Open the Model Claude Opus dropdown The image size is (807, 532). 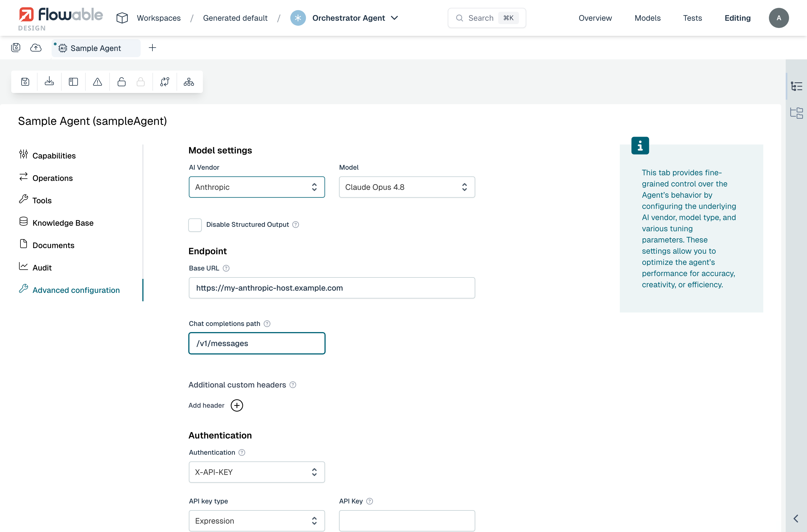407,187
